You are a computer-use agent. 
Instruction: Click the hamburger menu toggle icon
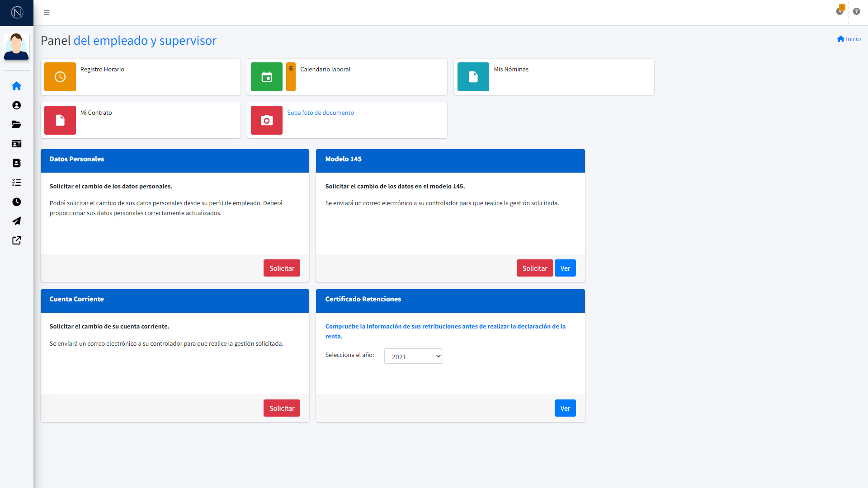pyautogui.click(x=47, y=13)
